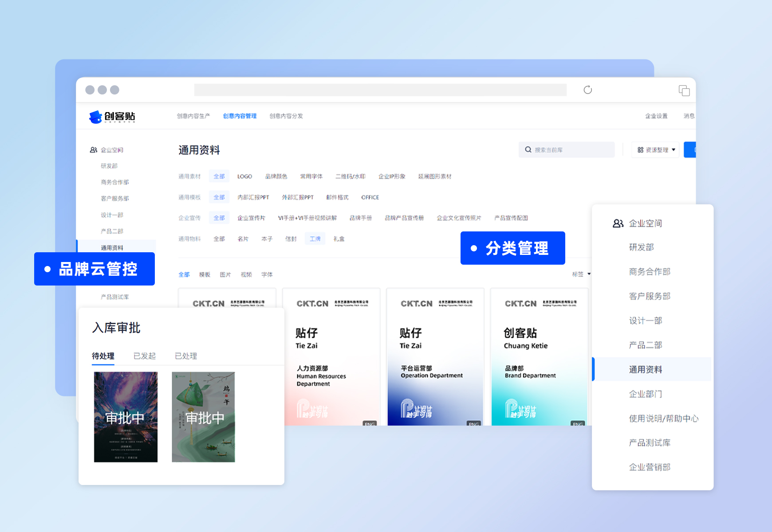
Task: Select the 工牌 material filter
Action: click(315, 239)
